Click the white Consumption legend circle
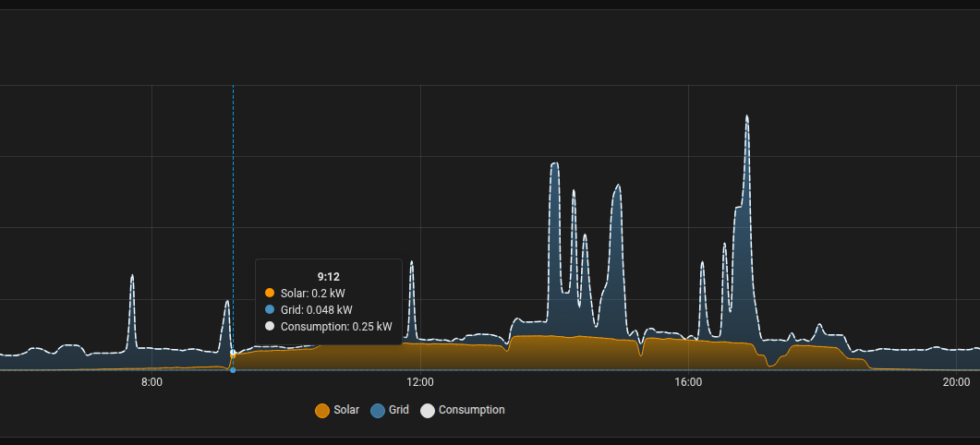This screenshot has height=445, width=980. [x=428, y=411]
